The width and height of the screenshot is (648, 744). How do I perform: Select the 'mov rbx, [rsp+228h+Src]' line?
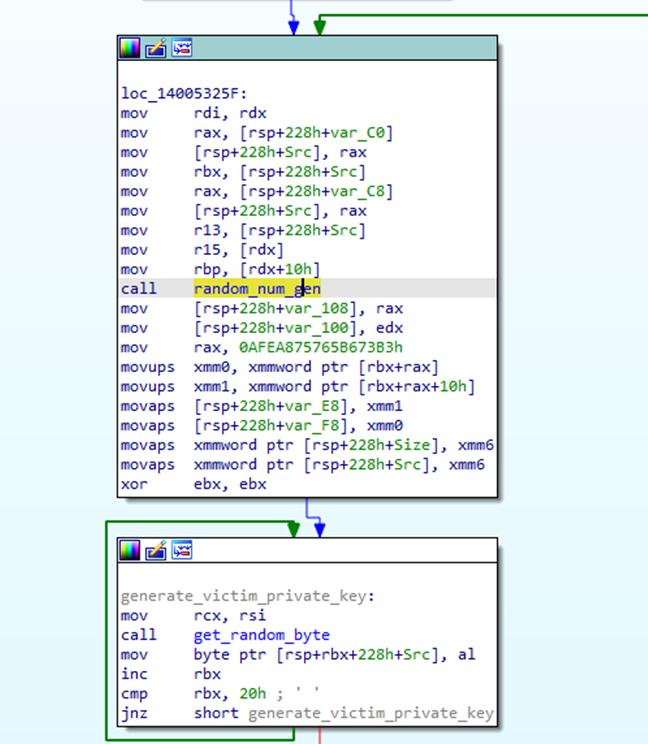click(243, 172)
